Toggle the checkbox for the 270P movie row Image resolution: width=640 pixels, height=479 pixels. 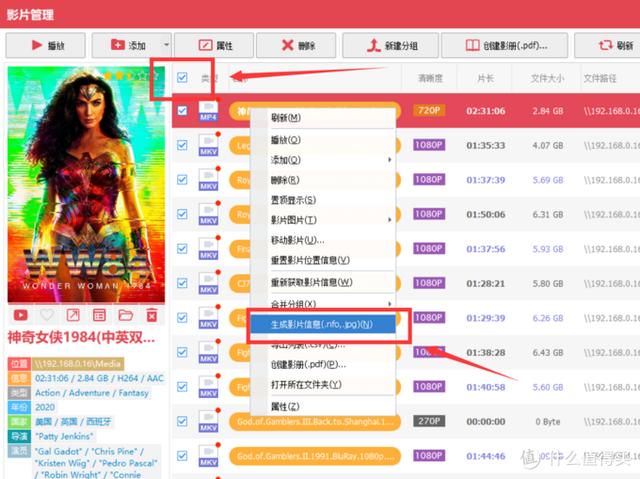(x=182, y=421)
